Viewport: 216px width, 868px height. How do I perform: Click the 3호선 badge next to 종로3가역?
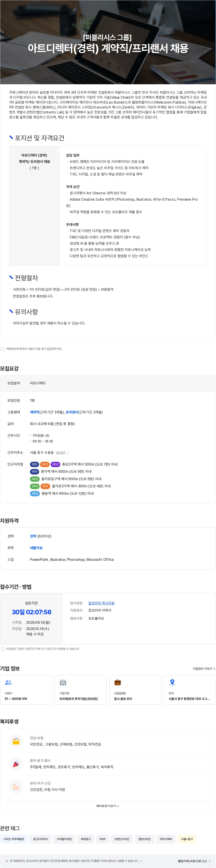coord(45,464)
